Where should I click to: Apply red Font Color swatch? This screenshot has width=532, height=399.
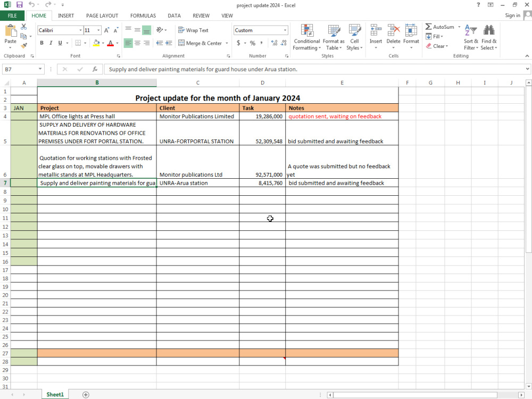coord(110,43)
